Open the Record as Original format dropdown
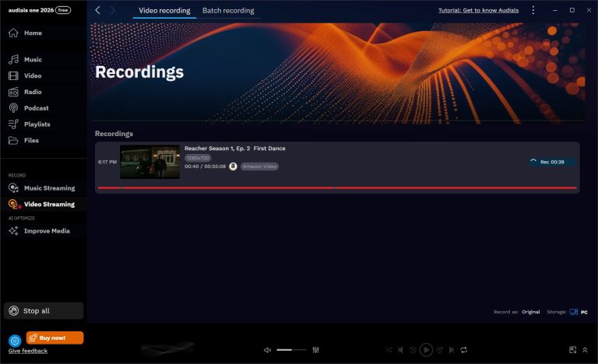 pyautogui.click(x=530, y=312)
